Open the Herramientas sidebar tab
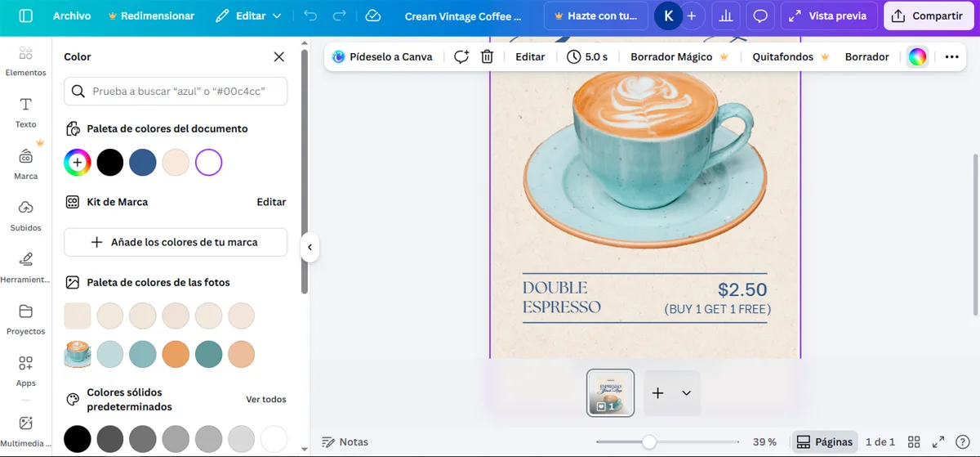 tap(26, 267)
